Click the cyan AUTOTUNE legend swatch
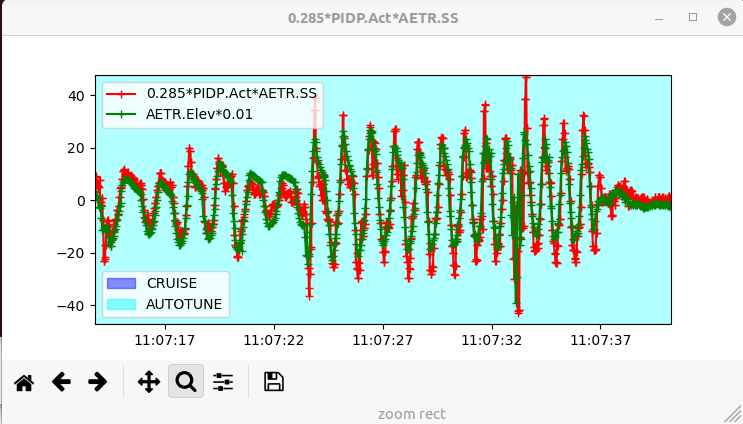743x424 pixels. (122, 304)
